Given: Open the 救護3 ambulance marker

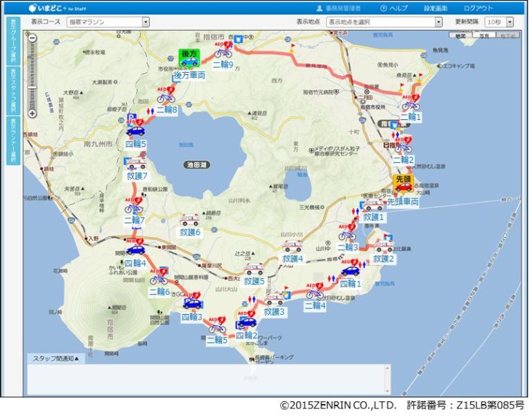Looking at the screenshot, I should pos(274,299).
